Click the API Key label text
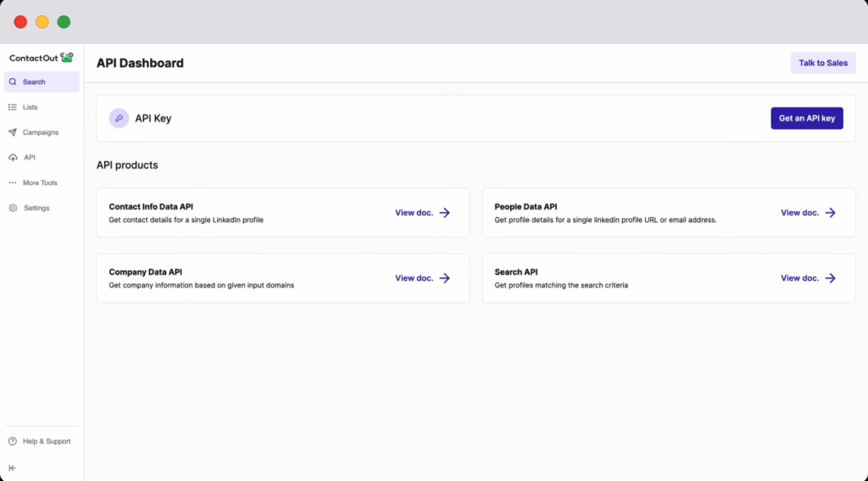The width and height of the screenshot is (868, 481). (153, 119)
